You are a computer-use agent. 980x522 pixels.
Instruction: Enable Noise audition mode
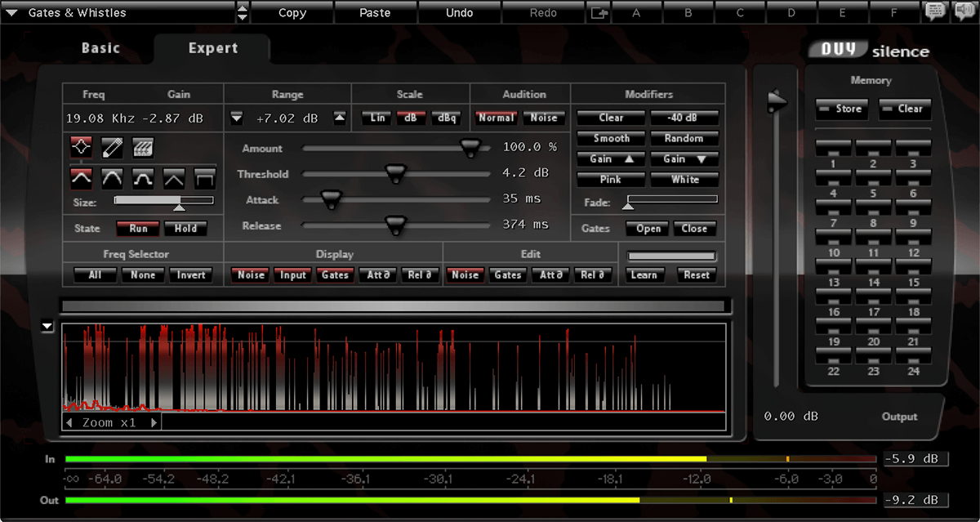(x=543, y=118)
